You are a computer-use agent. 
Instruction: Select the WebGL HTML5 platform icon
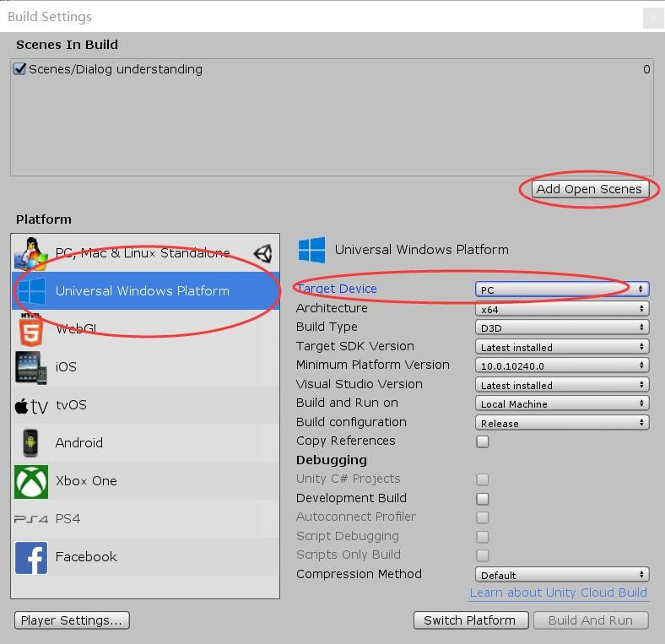30,328
